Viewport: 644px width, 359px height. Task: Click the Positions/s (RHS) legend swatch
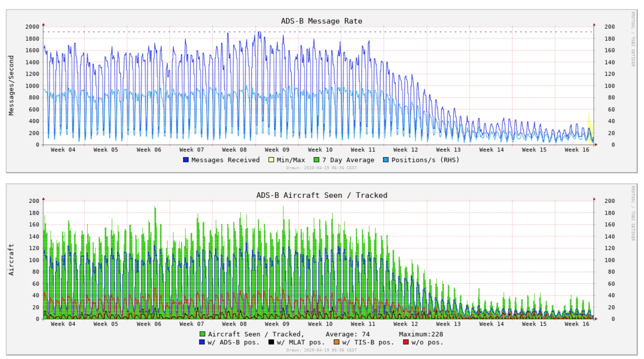tap(386, 160)
